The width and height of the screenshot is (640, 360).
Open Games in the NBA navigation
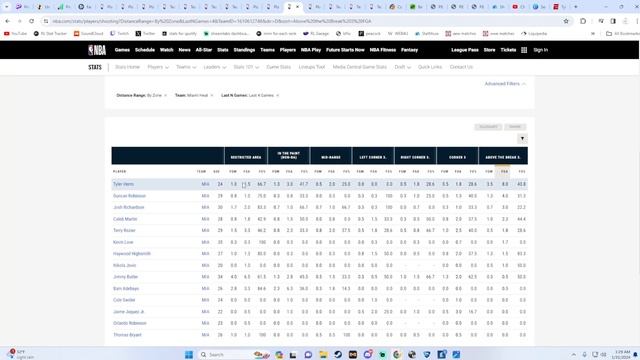pos(122,50)
